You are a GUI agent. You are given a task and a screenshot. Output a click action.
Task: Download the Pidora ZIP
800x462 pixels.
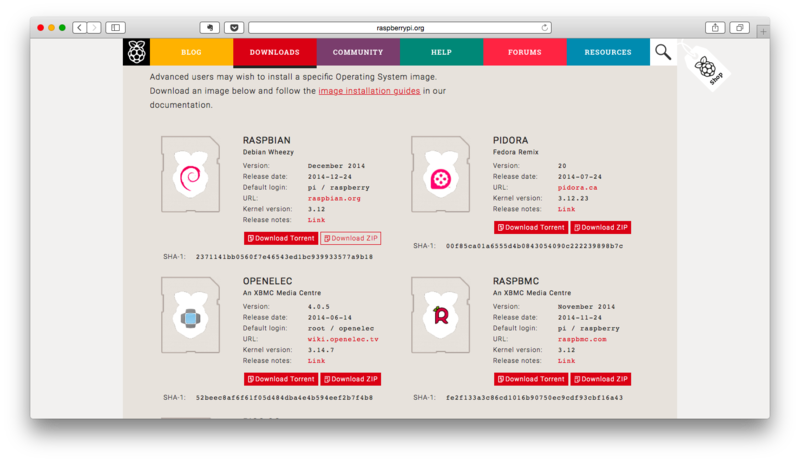click(601, 227)
